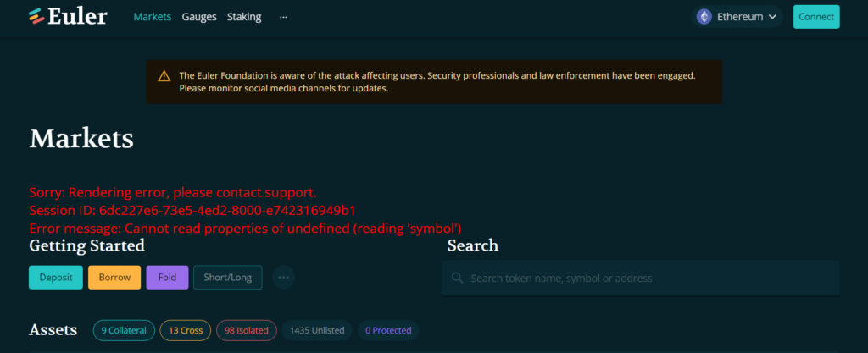The image size is (868, 353).
Task: Select the purple Fold button
Action: (x=167, y=278)
